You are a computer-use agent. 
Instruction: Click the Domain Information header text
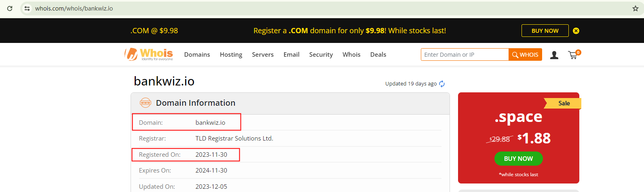[x=196, y=103]
